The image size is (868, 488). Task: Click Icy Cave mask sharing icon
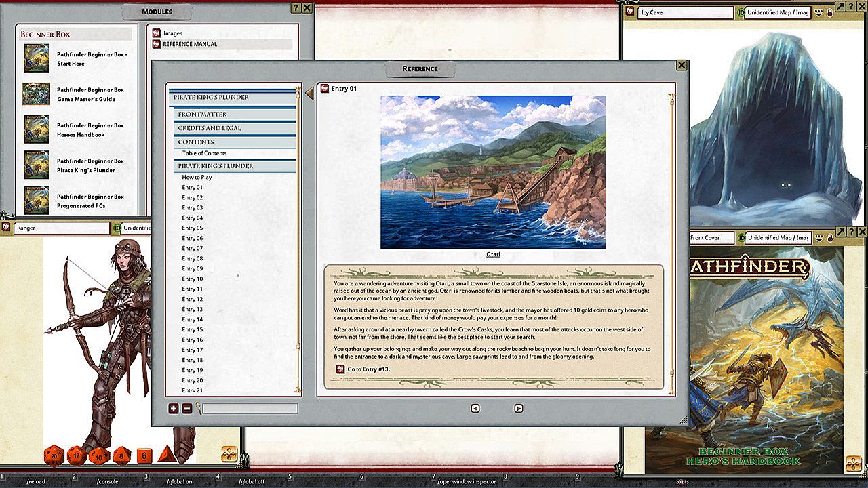pyautogui.click(x=818, y=13)
